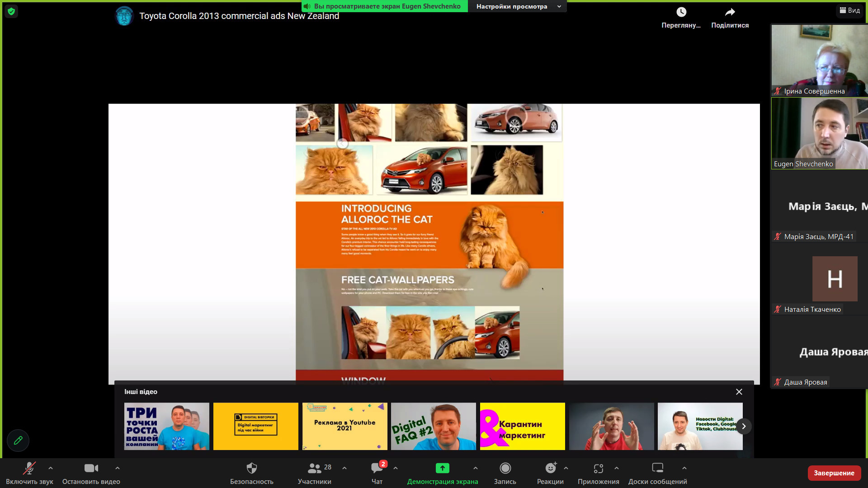This screenshot has width=868, height=488.
Task: Open the gesturing man video thumbnail
Action: pos(612,426)
